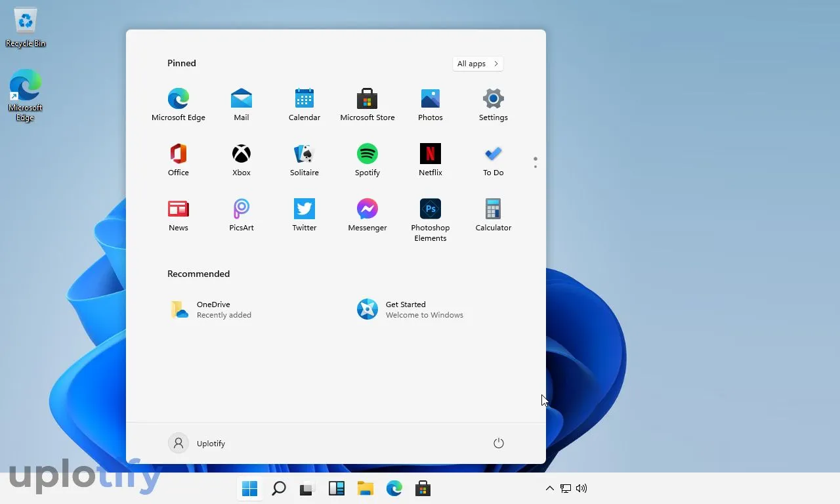Launch the Office app

pyautogui.click(x=178, y=160)
